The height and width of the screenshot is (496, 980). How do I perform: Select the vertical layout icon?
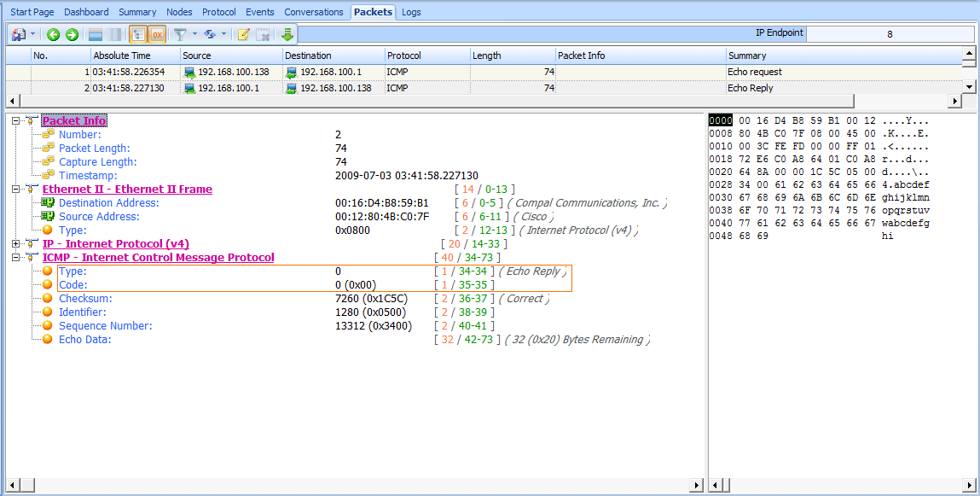point(115,34)
